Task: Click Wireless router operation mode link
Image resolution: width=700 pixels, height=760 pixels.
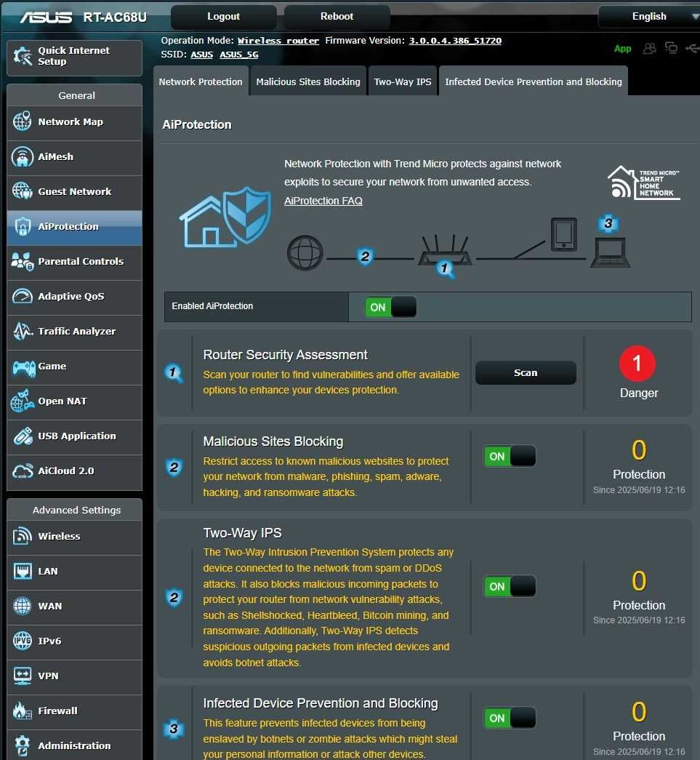Action: (278, 41)
